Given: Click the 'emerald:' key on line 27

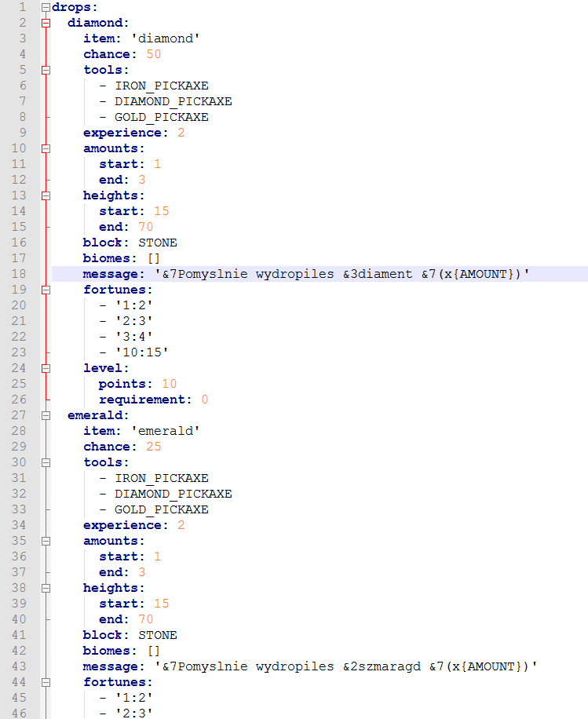Looking at the screenshot, I should [98, 415].
